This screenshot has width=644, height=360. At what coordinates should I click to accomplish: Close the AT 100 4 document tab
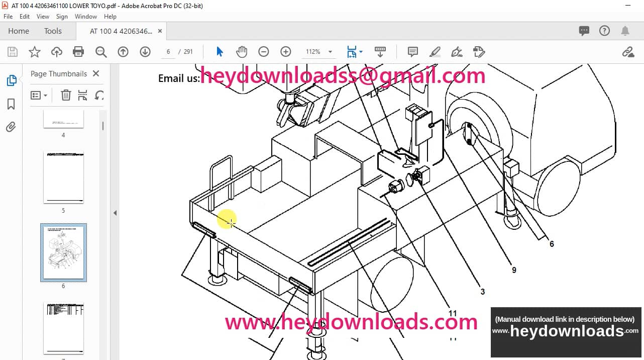(x=160, y=31)
